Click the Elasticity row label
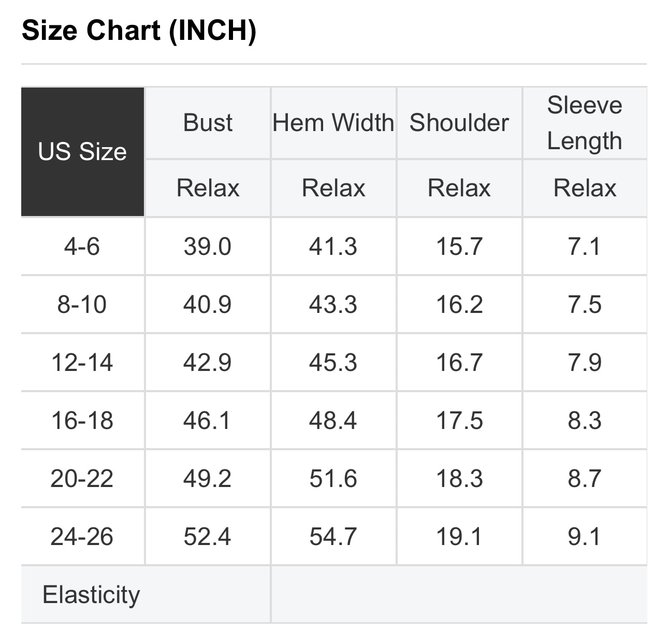The height and width of the screenshot is (644, 668). click(x=91, y=594)
